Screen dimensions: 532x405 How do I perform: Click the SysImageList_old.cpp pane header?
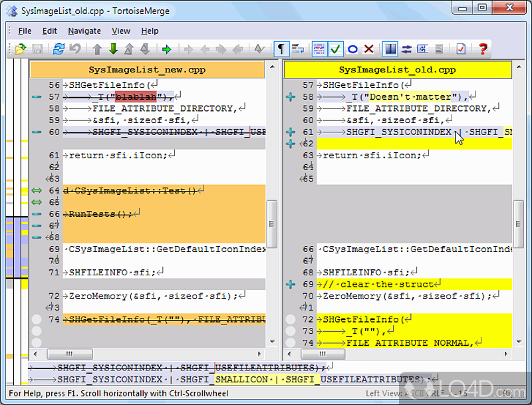click(x=398, y=69)
